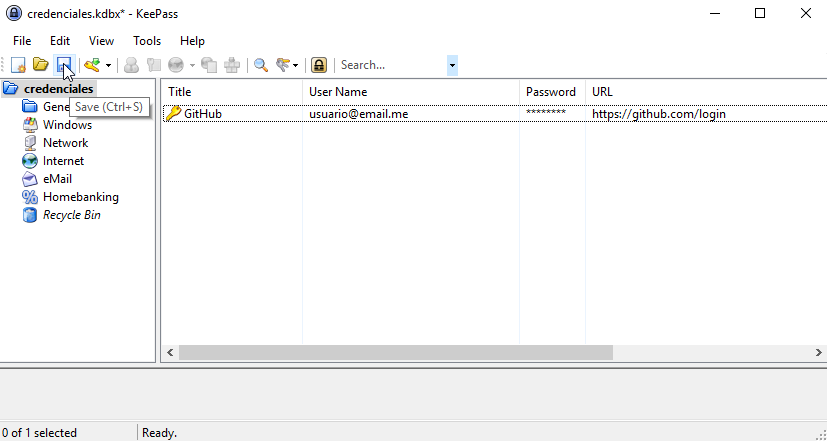The width and height of the screenshot is (827, 441).
Task: Click the scroll right arrow of entry list
Action: click(819, 352)
